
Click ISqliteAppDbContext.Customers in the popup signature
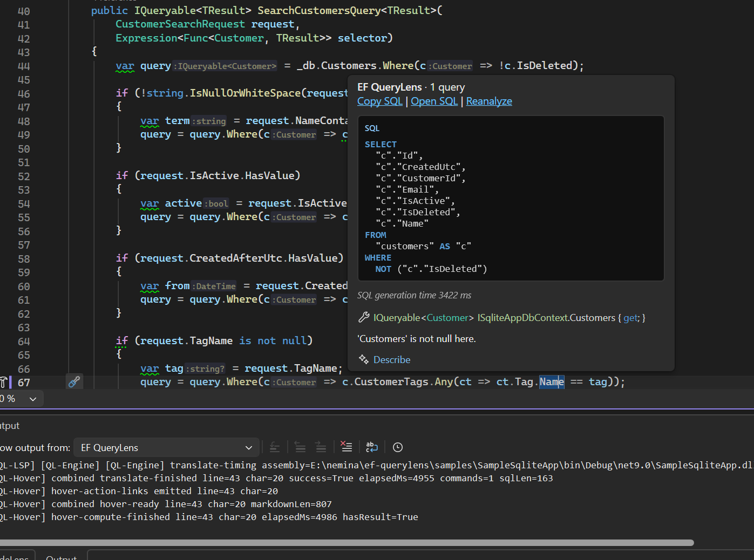pyautogui.click(x=546, y=318)
